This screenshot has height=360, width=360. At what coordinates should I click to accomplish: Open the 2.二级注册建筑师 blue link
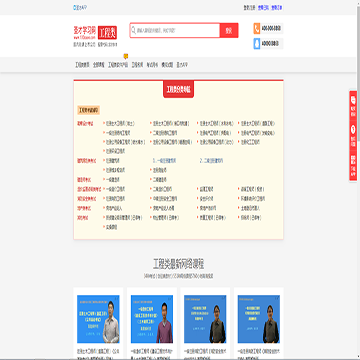pos(212,161)
